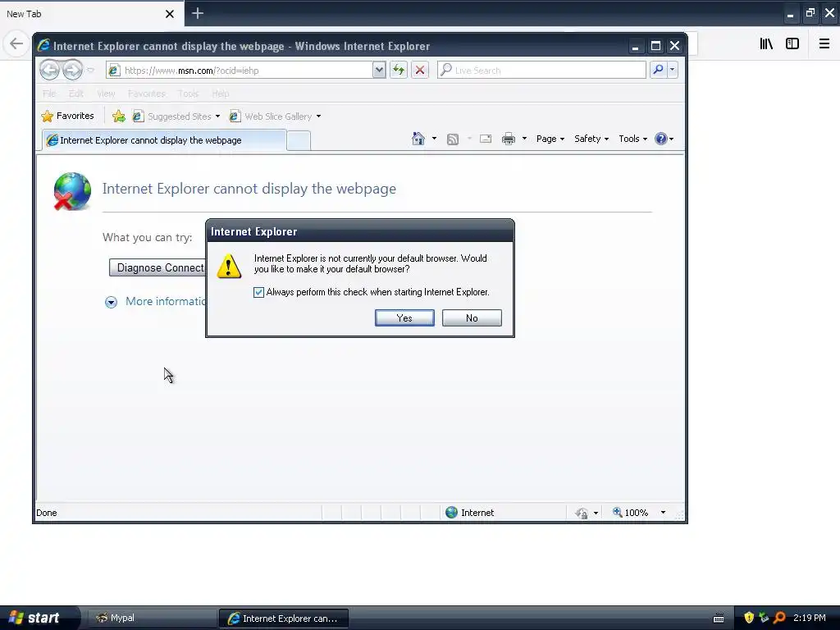Click the 100% zoom level button
Viewport: 840px width, 630px height.
pos(631,513)
